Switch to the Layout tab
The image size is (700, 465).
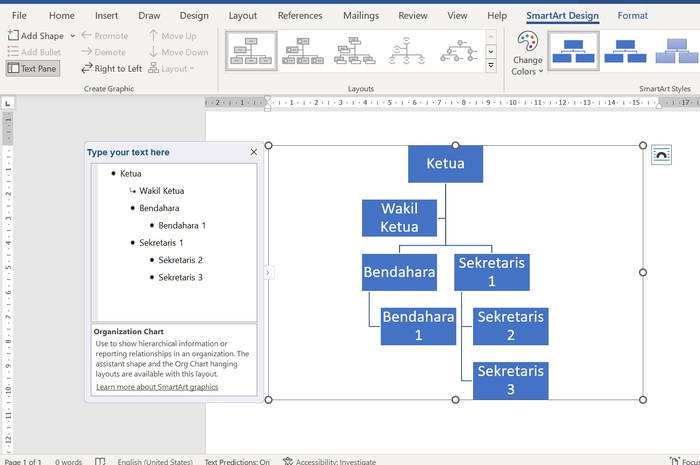pos(242,16)
